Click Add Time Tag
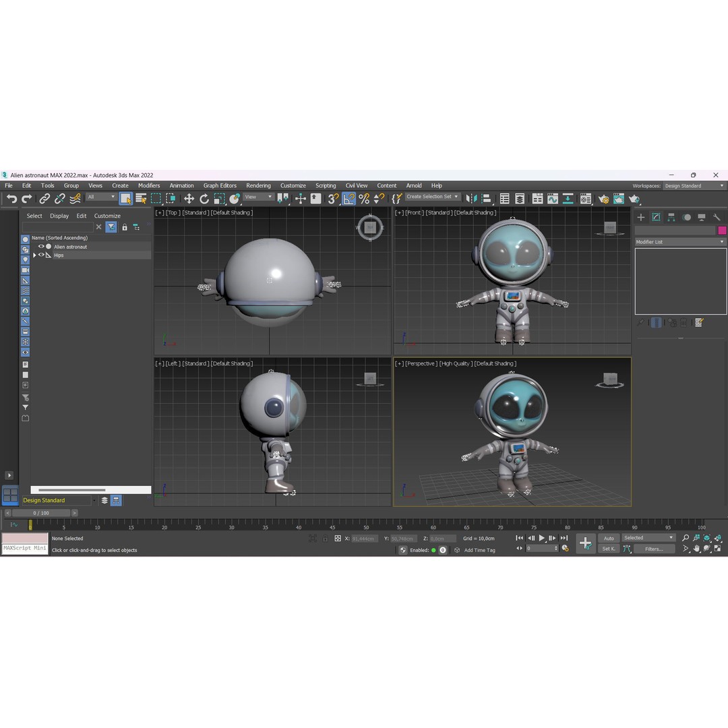 click(x=480, y=550)
